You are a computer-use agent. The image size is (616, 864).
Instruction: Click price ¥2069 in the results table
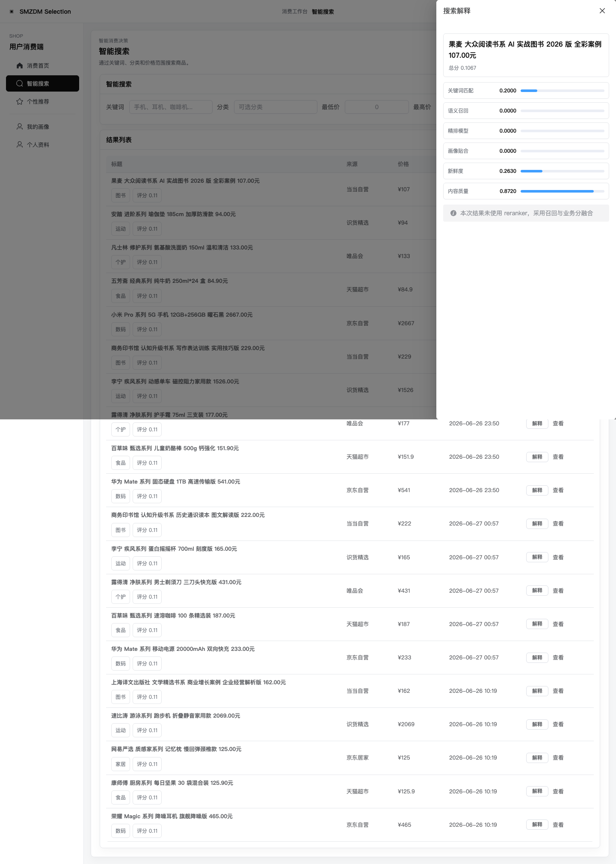tap(406, 724)
